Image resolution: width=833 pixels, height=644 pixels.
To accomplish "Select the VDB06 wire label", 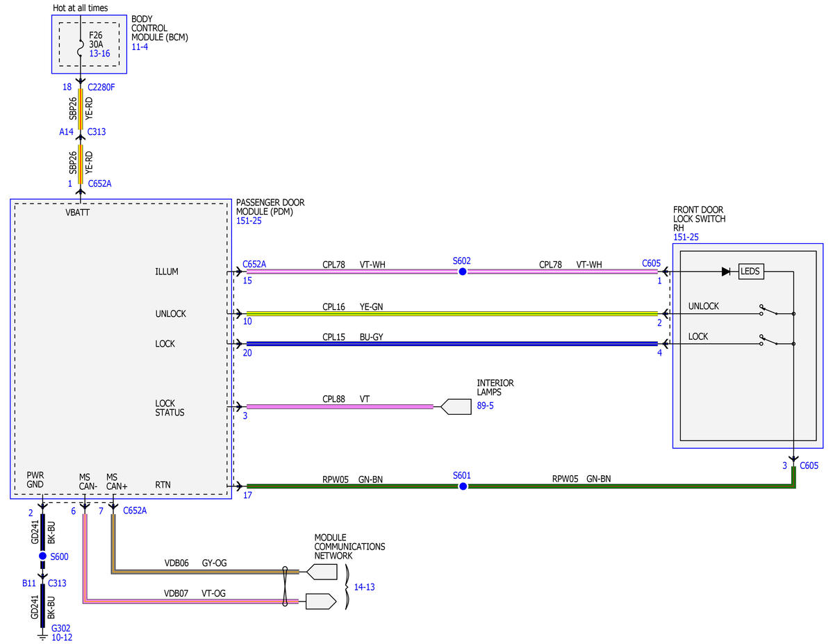I will pos(176,563).
